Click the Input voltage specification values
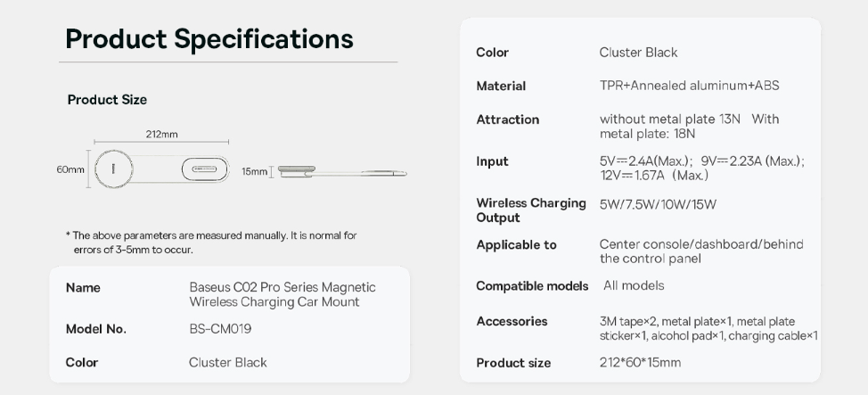 coord(702,168)
